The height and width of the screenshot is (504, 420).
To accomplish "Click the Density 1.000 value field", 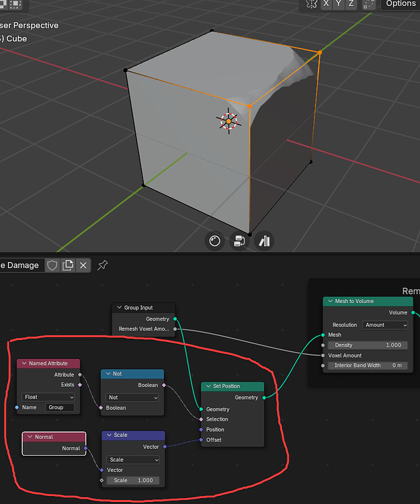I will (x=368, y=345).
